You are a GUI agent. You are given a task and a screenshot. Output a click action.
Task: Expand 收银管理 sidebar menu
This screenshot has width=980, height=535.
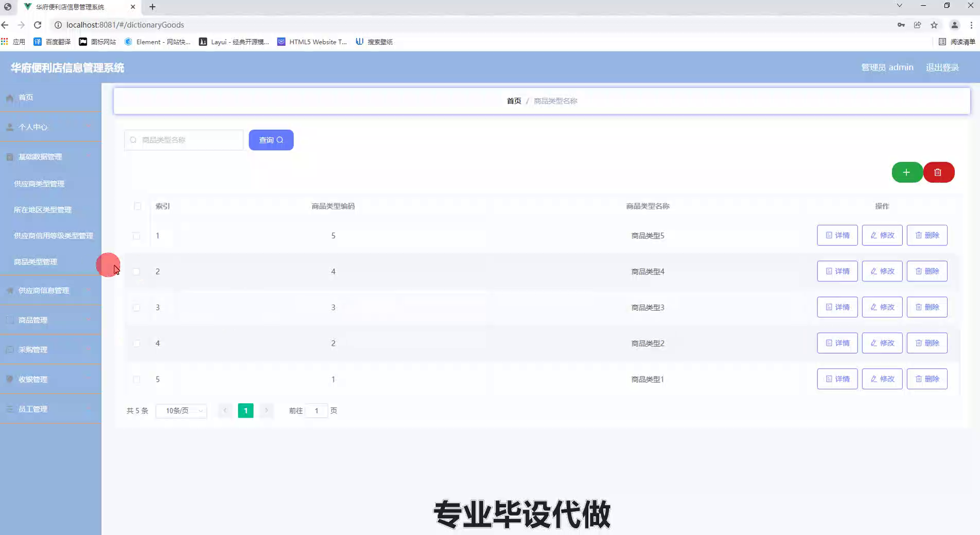[50, 380]
